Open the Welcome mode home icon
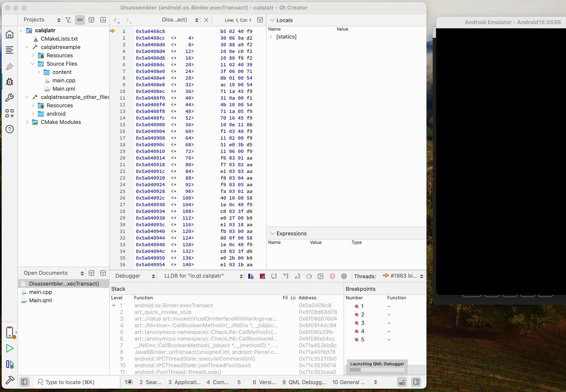 (9, 34)
